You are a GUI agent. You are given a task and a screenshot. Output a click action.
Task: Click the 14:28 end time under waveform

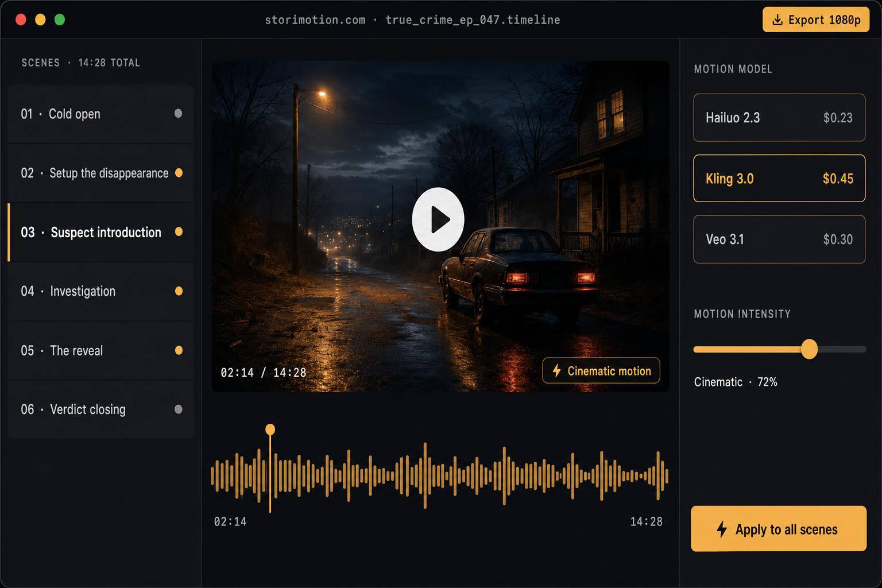[x=647, y=521]
